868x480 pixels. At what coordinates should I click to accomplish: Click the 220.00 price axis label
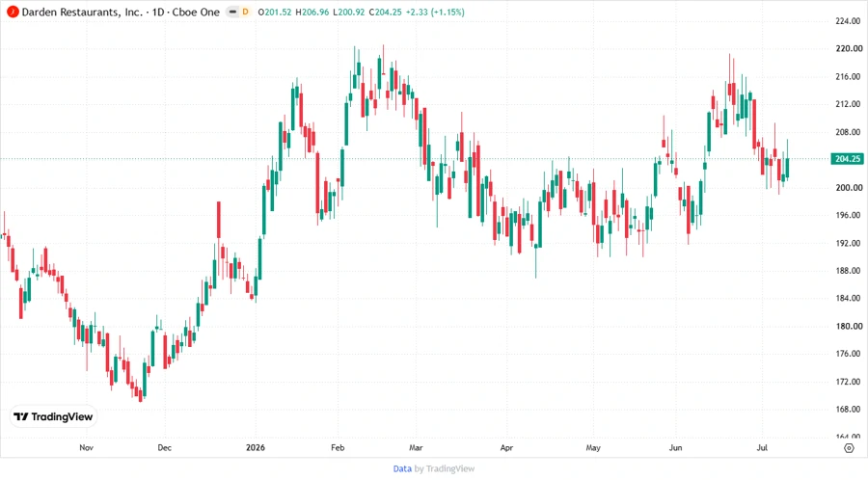tap(848, 48)
